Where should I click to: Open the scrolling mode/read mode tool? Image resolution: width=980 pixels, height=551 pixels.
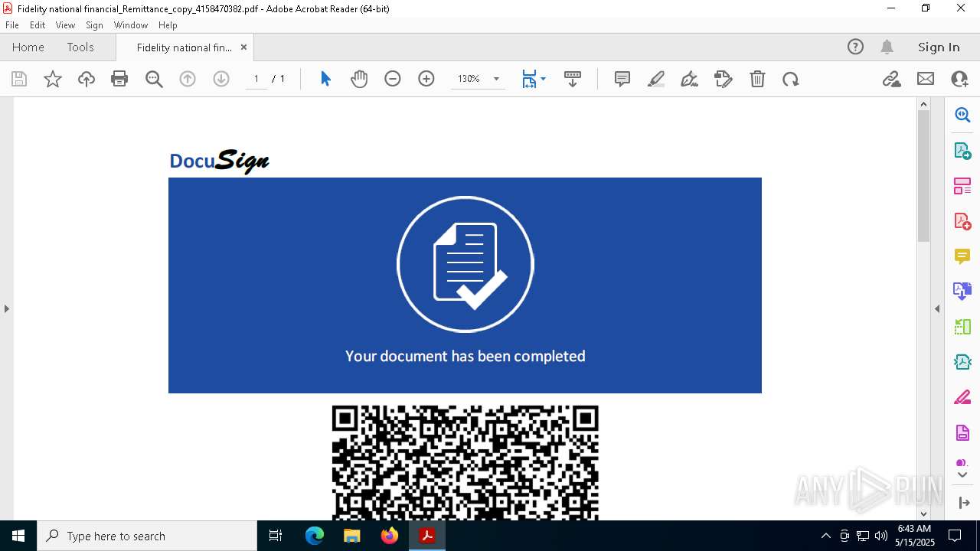572,79
